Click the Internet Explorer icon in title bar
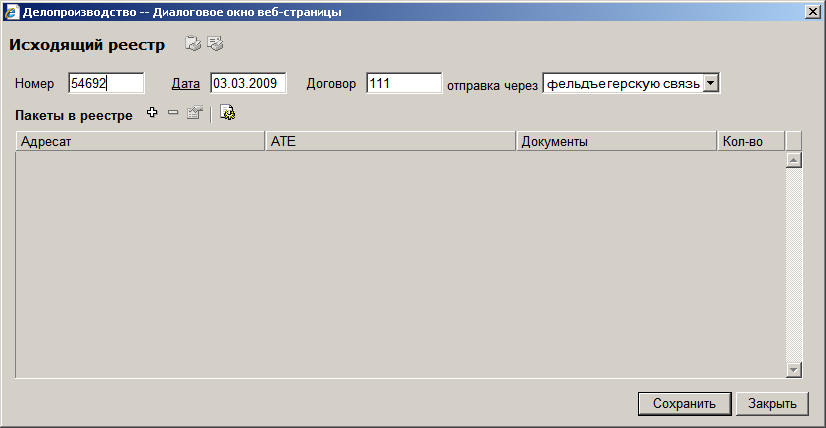Image resolution: width=826 pixels, height=428 pixels. pos(11,12)
